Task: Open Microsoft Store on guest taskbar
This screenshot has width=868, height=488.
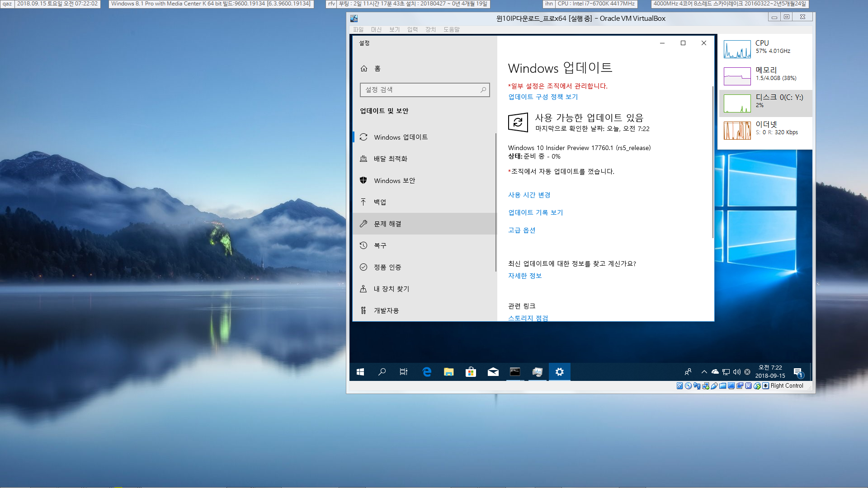Action: tap(471, 371)
